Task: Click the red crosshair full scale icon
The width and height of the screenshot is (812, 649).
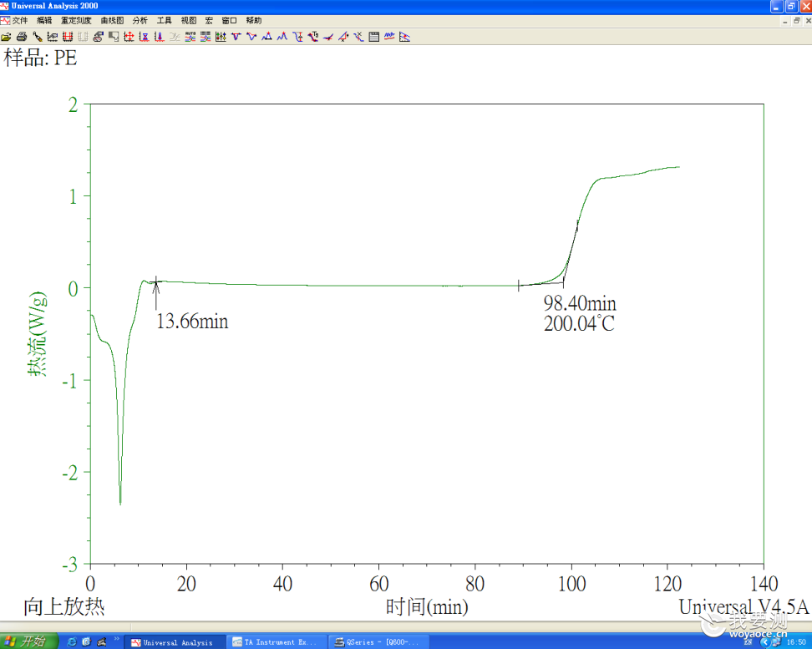Action: pyautogui.click(x=129, y=37)
